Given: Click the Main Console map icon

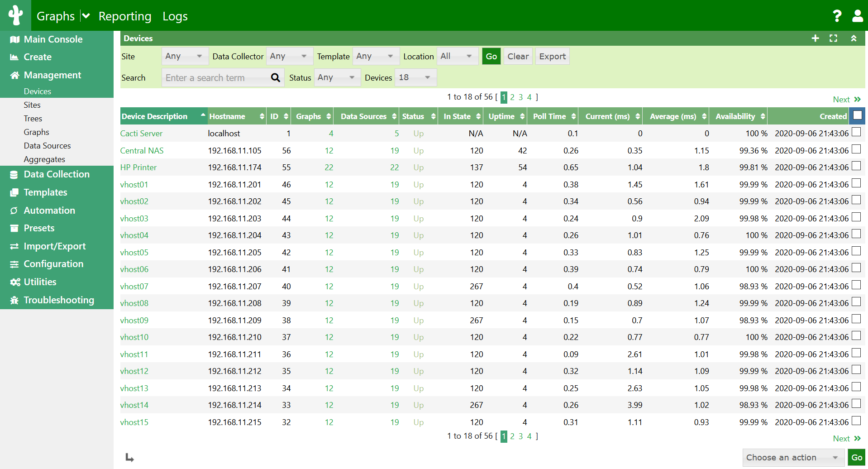Looking at the screenshot, I should 15,39.
